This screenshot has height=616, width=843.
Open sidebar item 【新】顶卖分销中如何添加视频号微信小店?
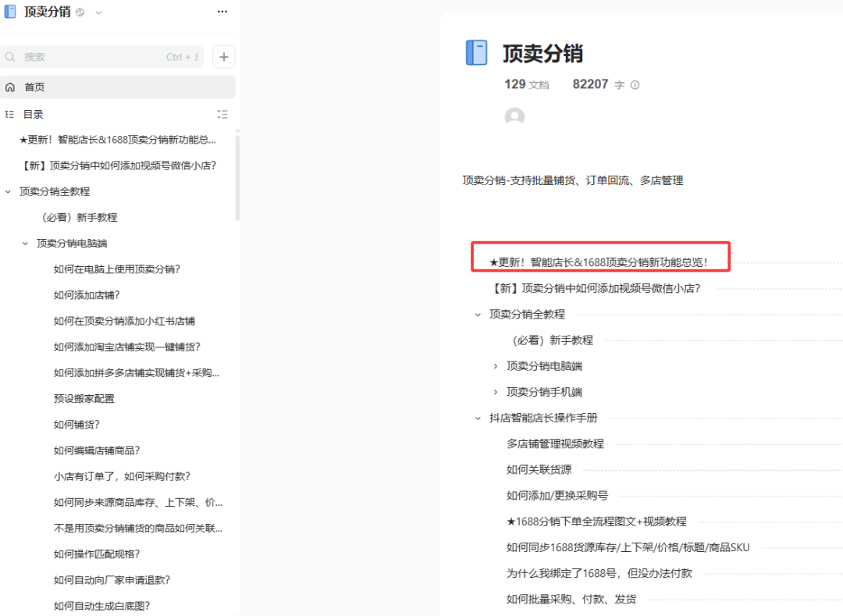click(118, 166)
